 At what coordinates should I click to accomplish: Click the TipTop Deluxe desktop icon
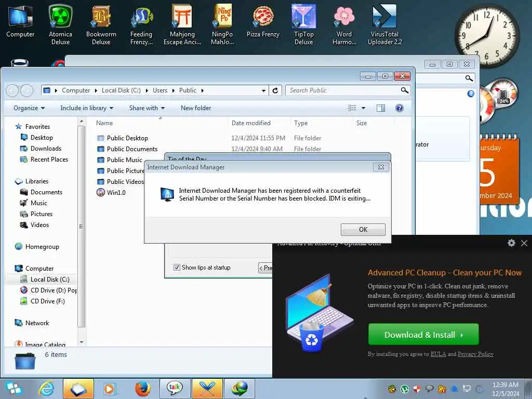pos(303,25)
